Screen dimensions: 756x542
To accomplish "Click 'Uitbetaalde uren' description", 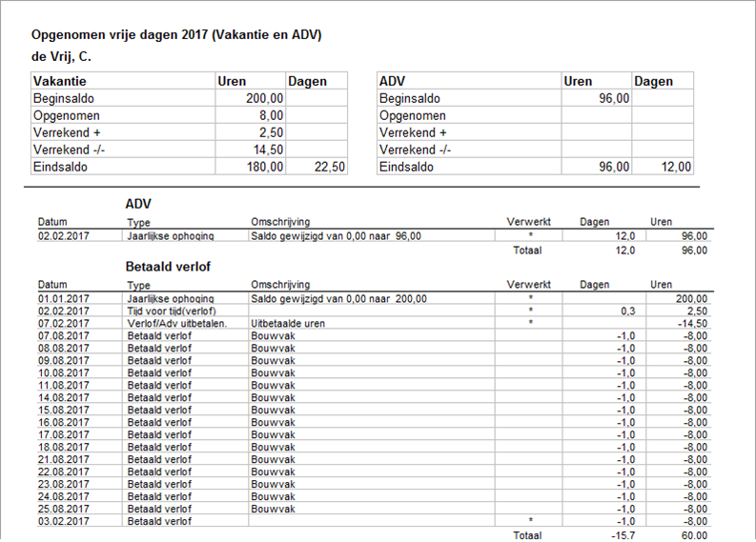I will [288, 324].
